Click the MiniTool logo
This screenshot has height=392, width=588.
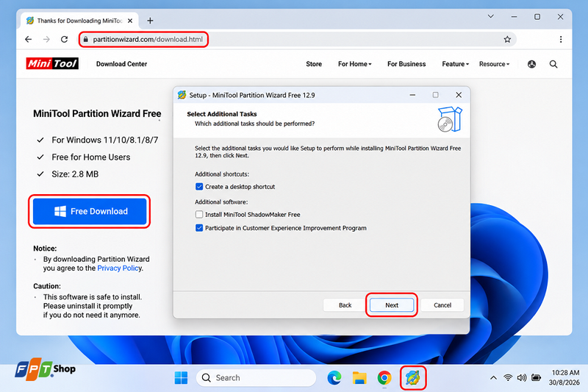52,64
